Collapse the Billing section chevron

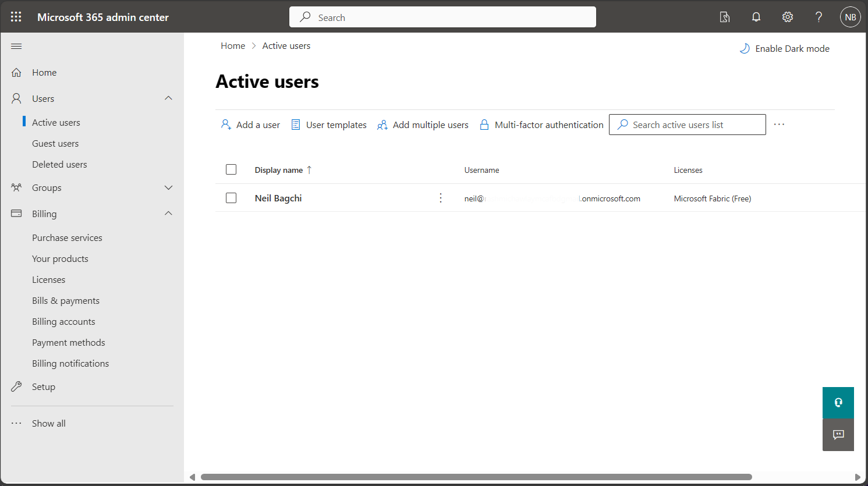click(169, 213)
